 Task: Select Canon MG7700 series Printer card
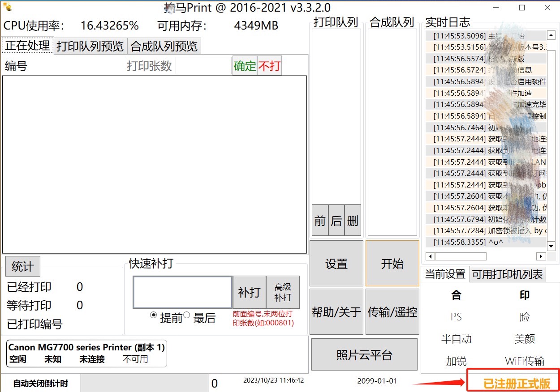pyautogui.click(x=86, y=353)
